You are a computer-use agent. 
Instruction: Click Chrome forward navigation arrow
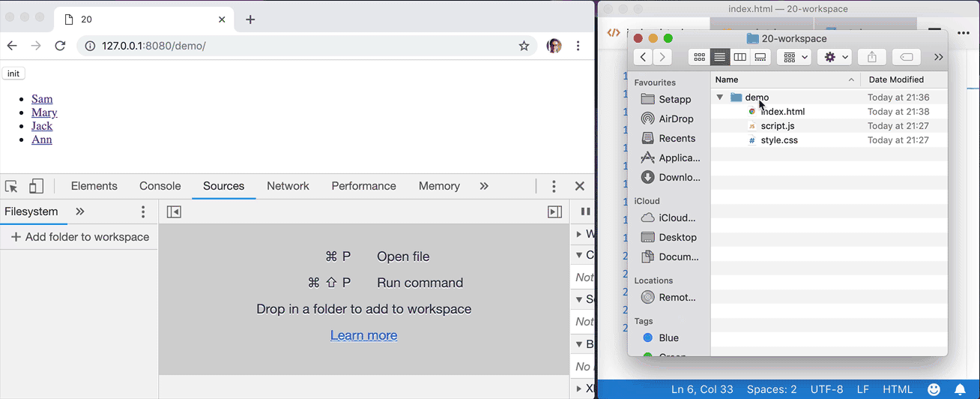(36, 46)
